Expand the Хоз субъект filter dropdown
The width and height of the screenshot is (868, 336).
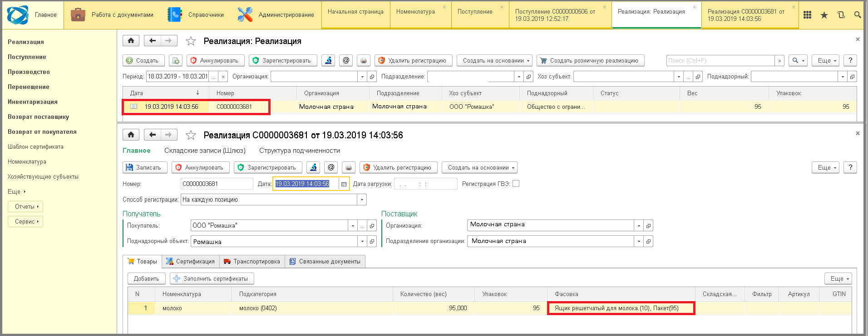click(679, 77)
